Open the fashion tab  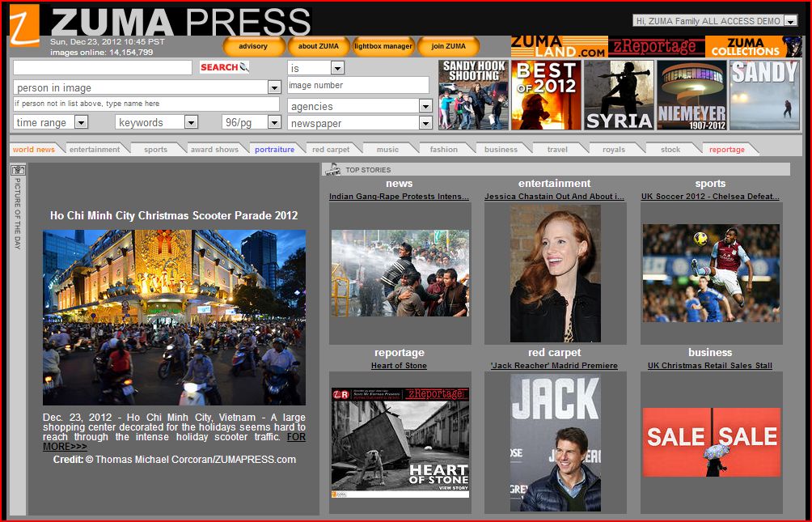coord(444,149)
